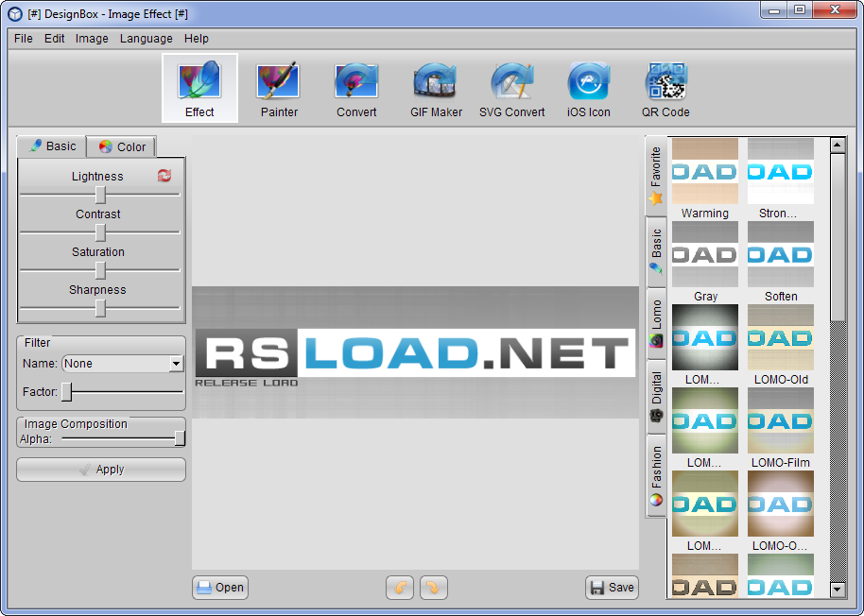
Task: Click the Save button
Action: [613, 588]
